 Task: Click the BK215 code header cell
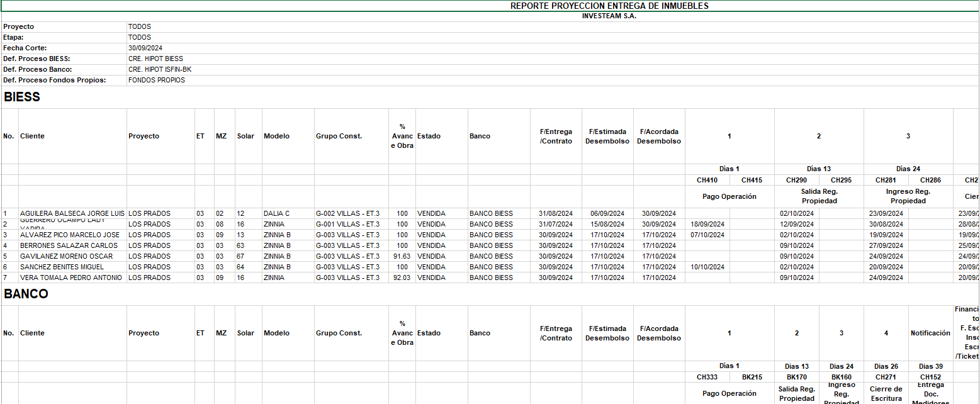[752, 378]
